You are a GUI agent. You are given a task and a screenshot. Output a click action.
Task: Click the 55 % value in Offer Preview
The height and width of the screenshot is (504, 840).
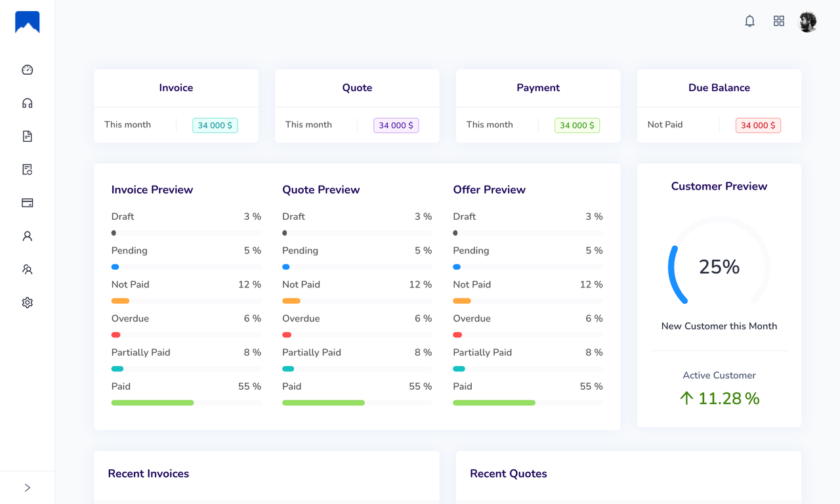[x=591, y=387]
